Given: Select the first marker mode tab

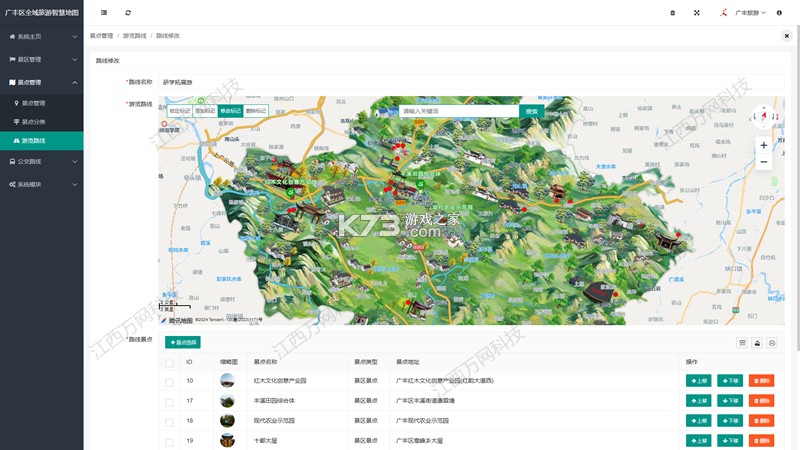Looking at the screenshot, I should point(180,111).
